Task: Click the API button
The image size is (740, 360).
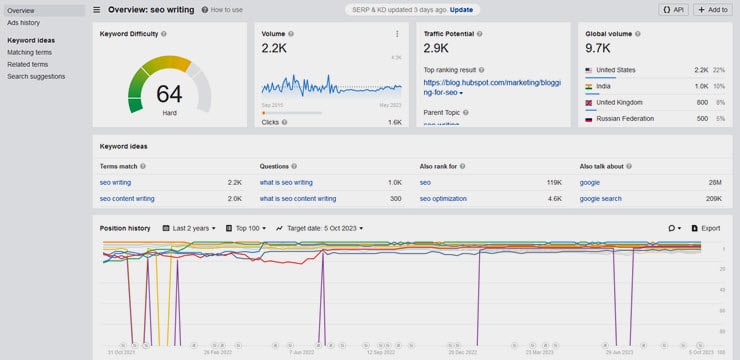Action: 673,10
